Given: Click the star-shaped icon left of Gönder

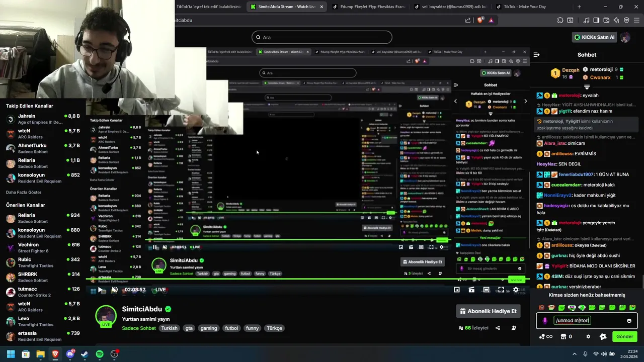Looking at the screenshot, I should [603, 336].
